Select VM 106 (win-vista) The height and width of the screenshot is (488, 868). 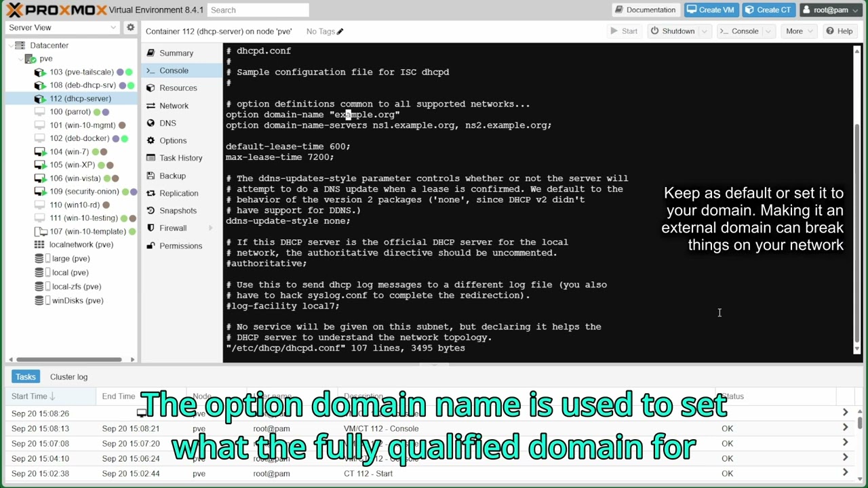click(75, 178)
